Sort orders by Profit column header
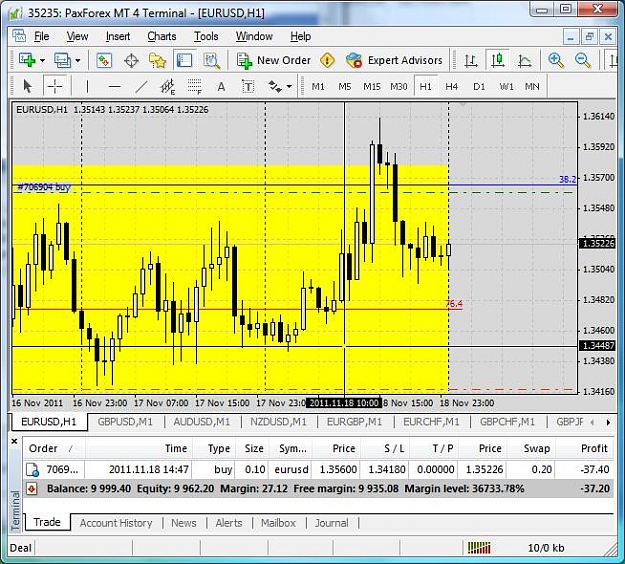This screenshot has width=625, height=564. [585, 448]
